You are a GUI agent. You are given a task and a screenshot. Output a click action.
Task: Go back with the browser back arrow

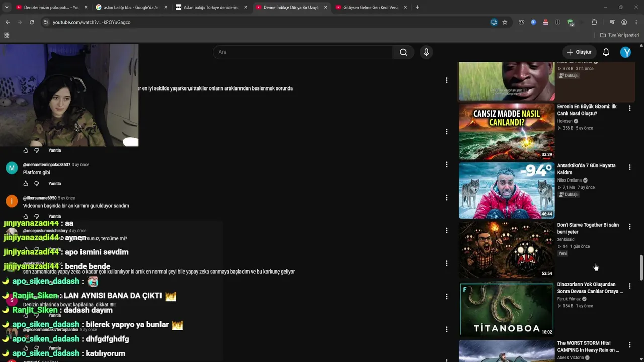pyautogui.click(x=8, y=22)
